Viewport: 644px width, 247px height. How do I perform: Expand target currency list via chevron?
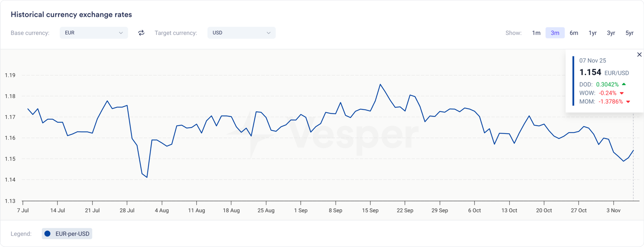click(x=268, y=33)
